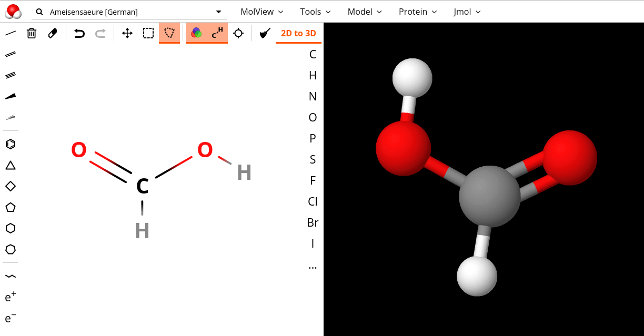
Task: Toggle colored atoms display
Action: pos(196,33)
